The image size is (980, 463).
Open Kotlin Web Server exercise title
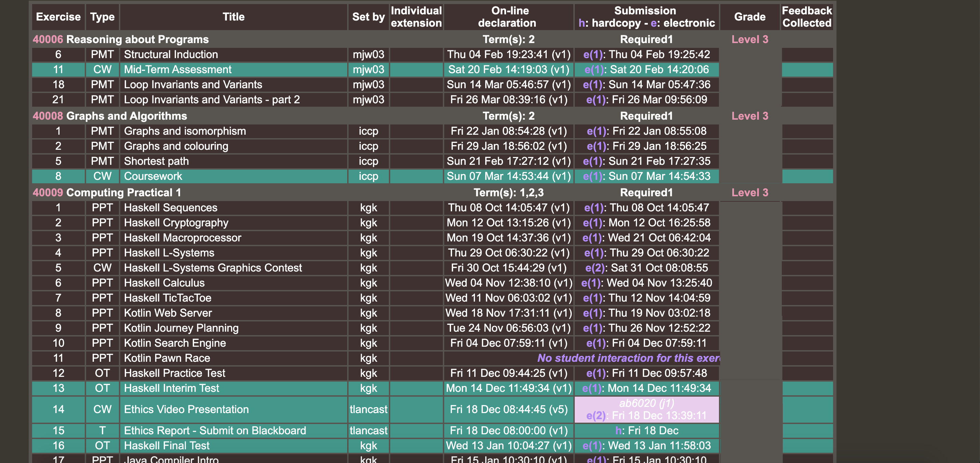click(168, 313)
